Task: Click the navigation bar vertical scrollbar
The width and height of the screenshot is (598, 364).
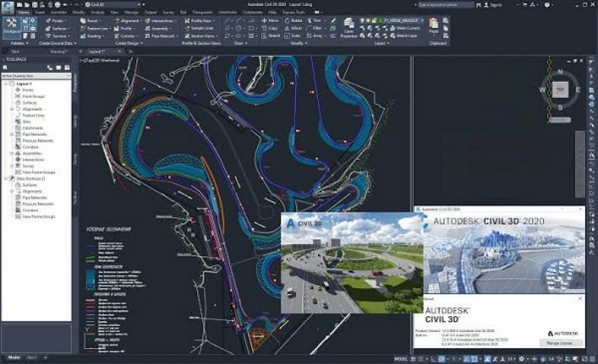Action: (580, 165)
